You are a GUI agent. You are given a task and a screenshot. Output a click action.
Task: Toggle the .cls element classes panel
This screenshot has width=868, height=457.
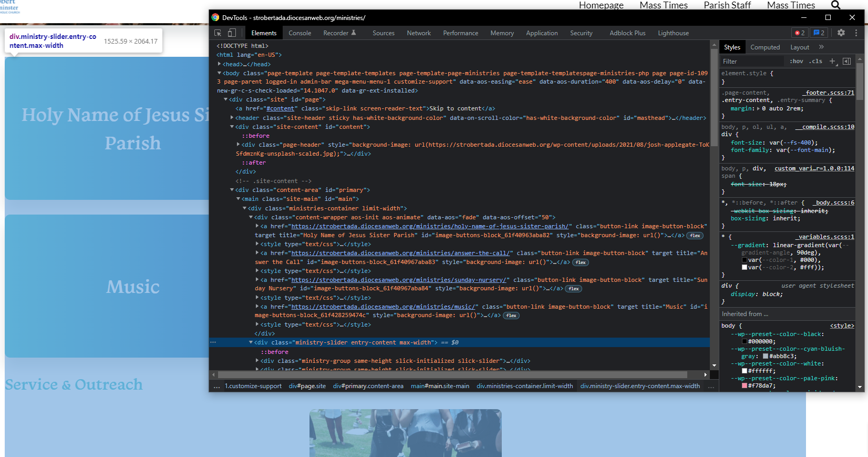coord(815,62)
